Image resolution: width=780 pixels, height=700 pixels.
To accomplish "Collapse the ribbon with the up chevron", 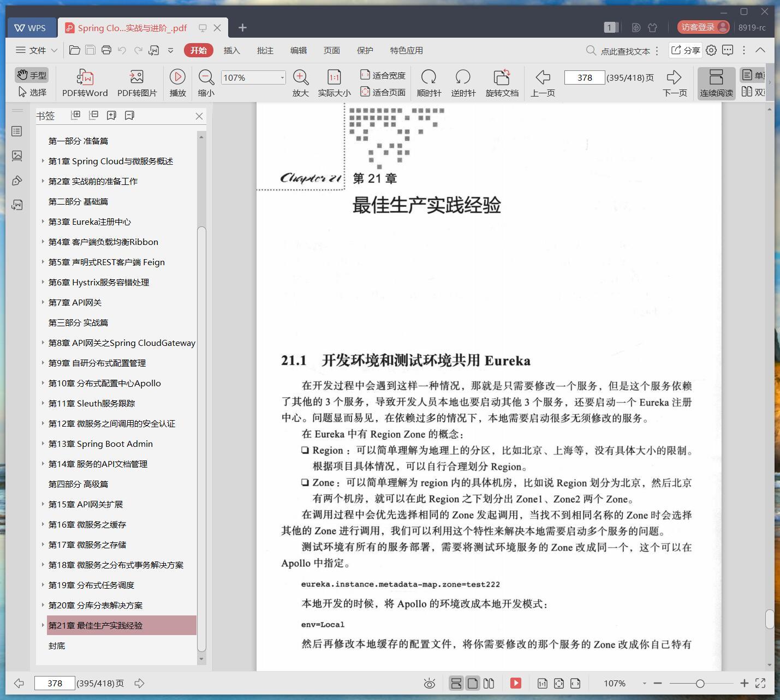I will click(760, 50).
